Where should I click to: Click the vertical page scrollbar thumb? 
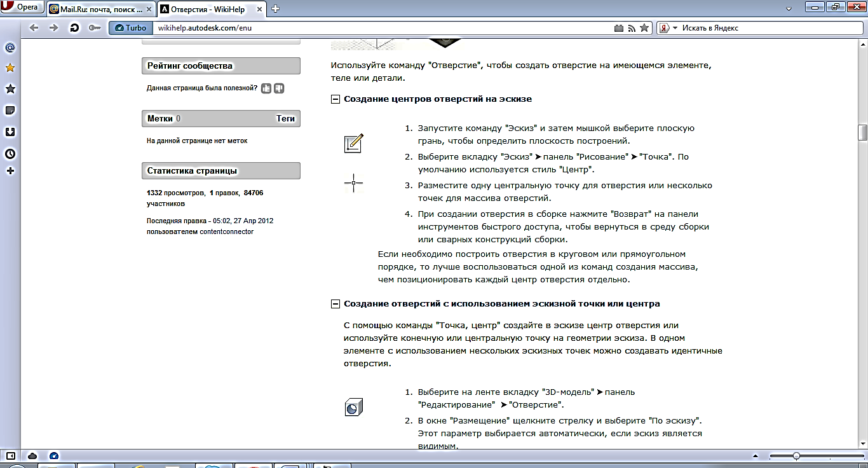862,132
